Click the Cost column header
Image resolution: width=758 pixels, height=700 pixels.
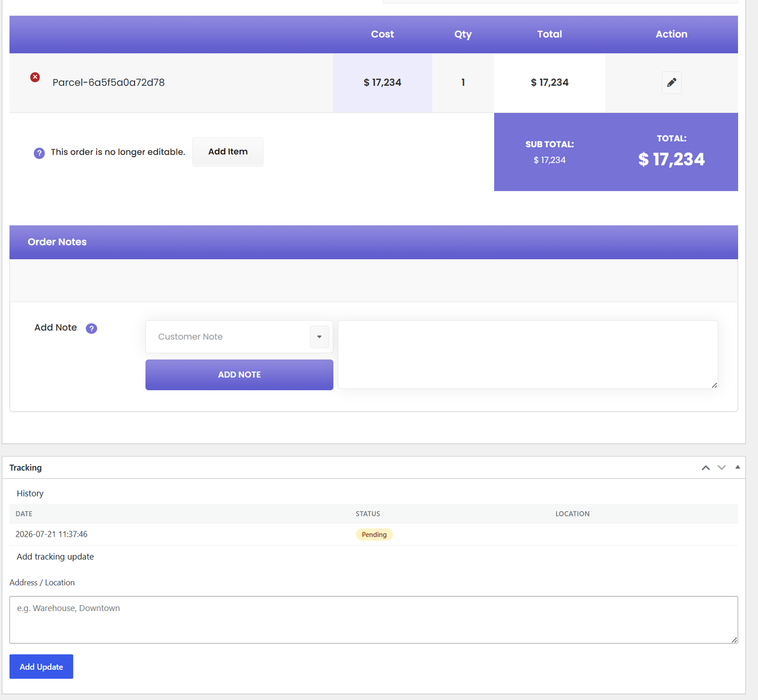coord(382,34)
